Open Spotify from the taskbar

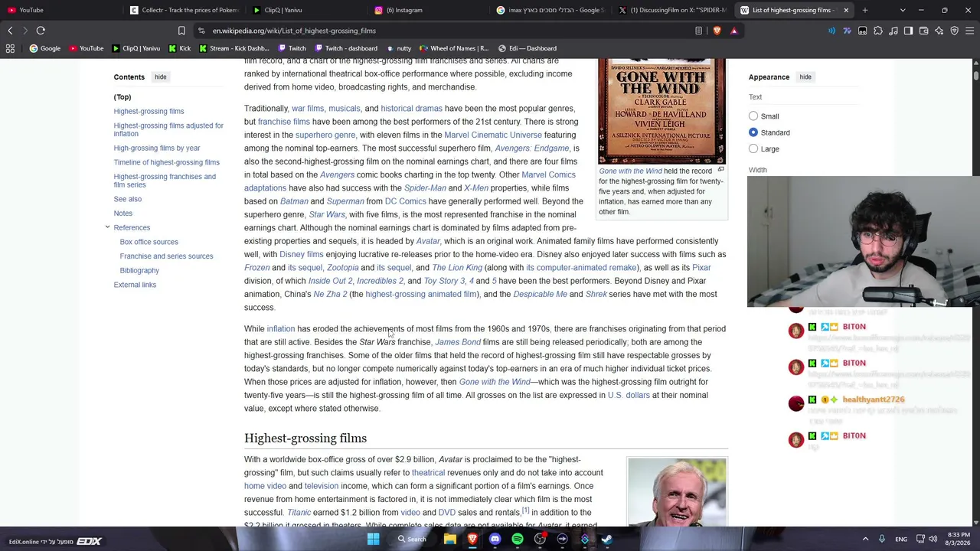[518, 539]
